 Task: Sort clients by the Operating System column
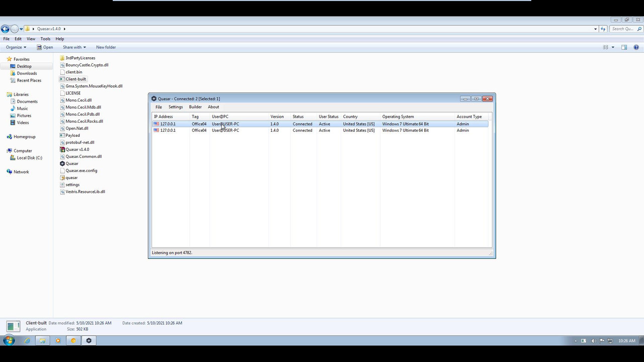point(417,117)
